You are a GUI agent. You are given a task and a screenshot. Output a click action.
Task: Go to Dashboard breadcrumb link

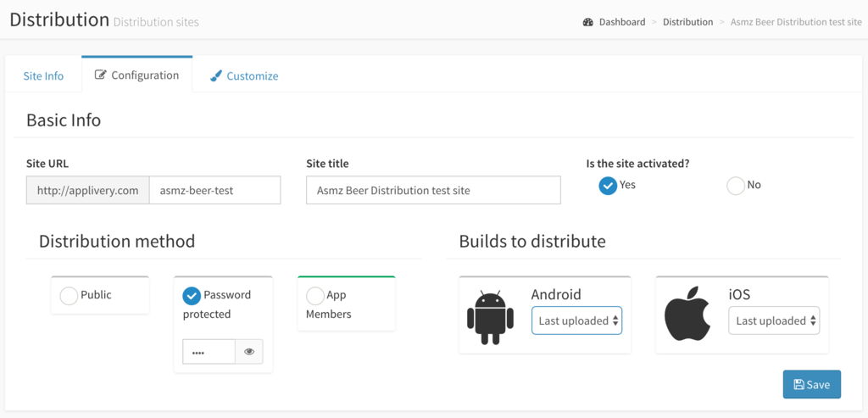coord(621,22)
